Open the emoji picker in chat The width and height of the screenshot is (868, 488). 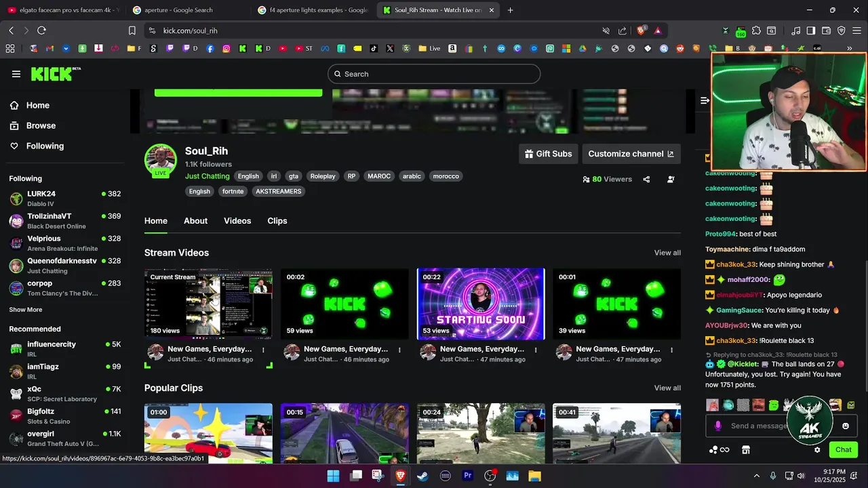pyautogui.click(x=846, y=426)
